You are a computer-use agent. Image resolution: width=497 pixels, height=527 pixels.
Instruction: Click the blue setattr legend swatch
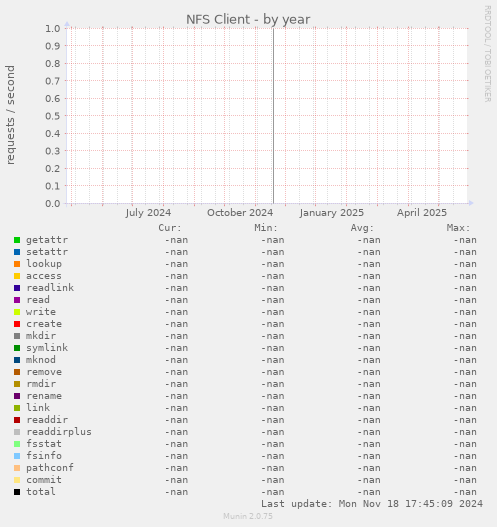point(17,252)
